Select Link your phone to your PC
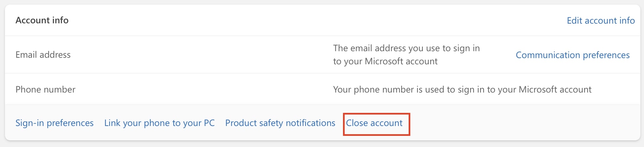This screenshot has height=147, width=644. tap(159, 123)
